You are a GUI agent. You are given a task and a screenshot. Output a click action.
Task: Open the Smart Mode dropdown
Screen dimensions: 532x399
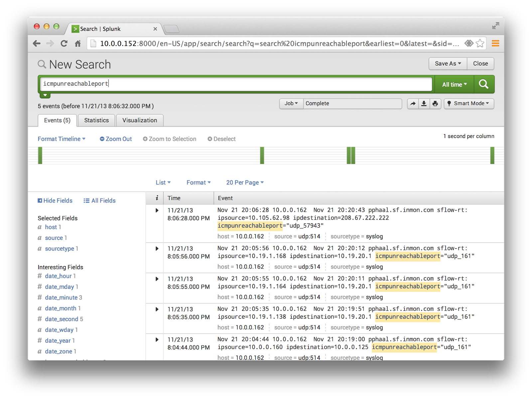469,104
